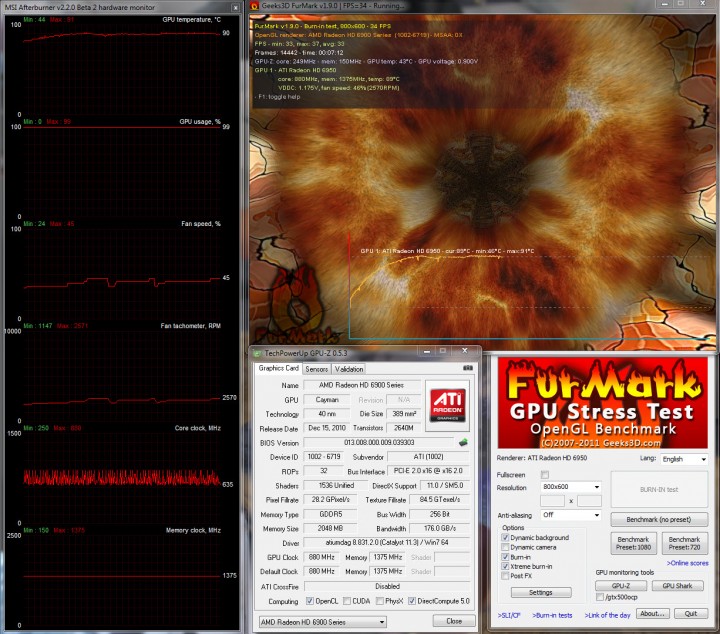Toggle the CUDA checkbox in GPU-Z
Viewport: 720px width, 634px height.
point(347,601)
